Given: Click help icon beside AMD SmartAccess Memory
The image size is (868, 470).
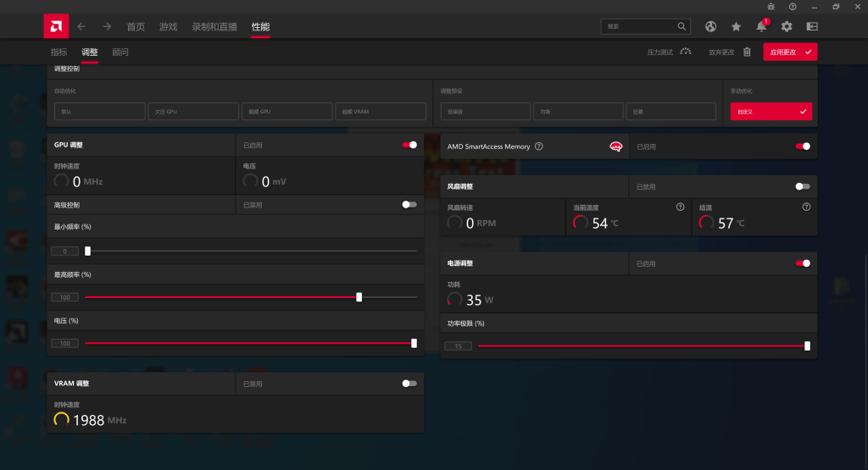Looking at the screenshot, I should click(539, 147).
